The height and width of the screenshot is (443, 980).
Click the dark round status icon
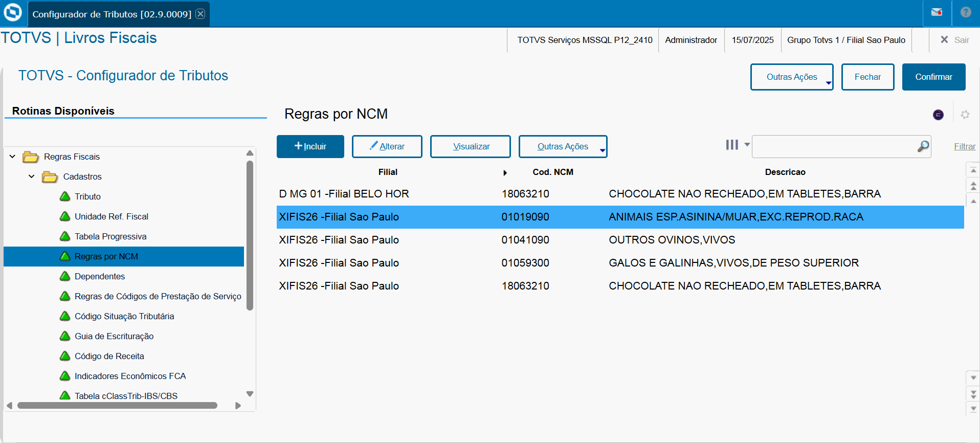[x=938, y=115]
